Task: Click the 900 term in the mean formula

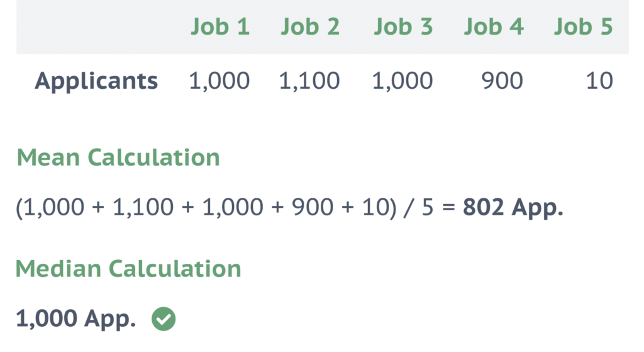Action: pos(313,207)
